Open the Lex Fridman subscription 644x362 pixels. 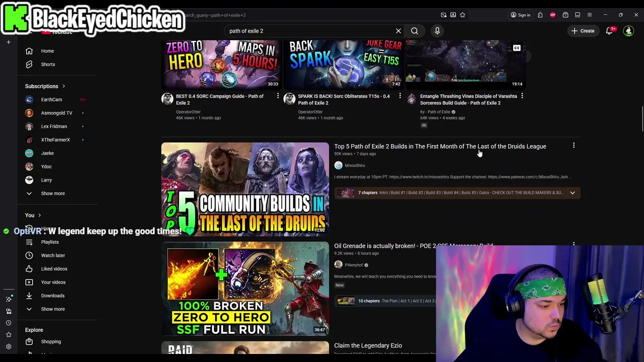click(54, 126)
